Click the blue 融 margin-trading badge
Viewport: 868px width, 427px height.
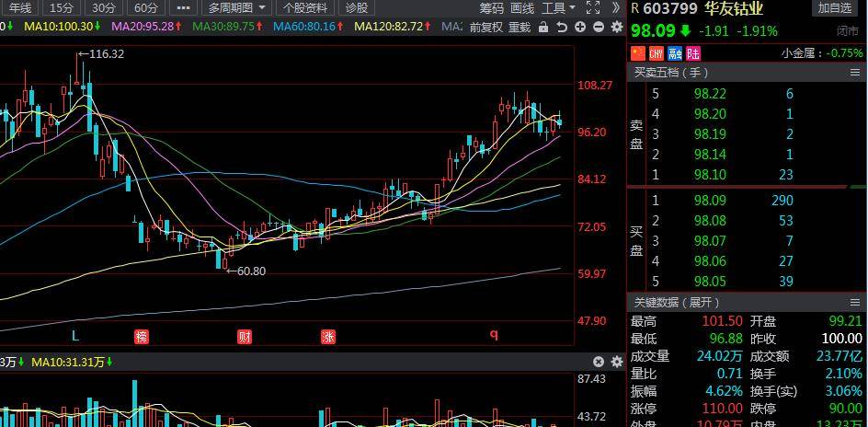point(675,53)
